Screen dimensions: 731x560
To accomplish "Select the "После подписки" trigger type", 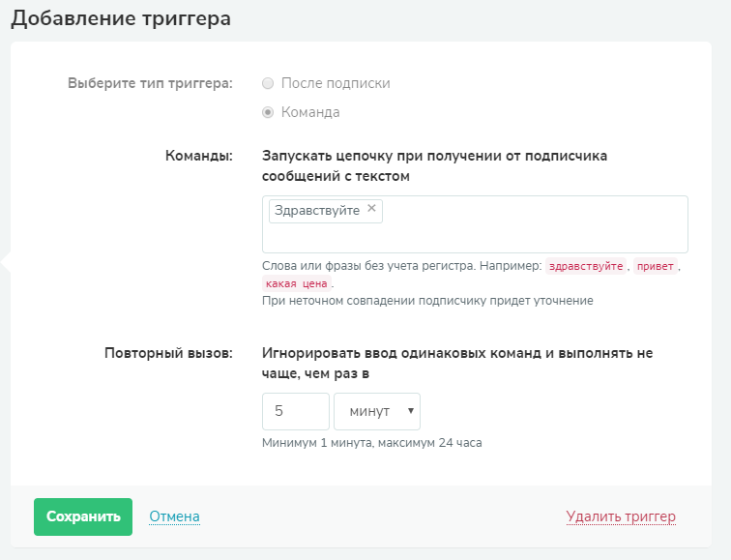I will [x=268, y=83].
